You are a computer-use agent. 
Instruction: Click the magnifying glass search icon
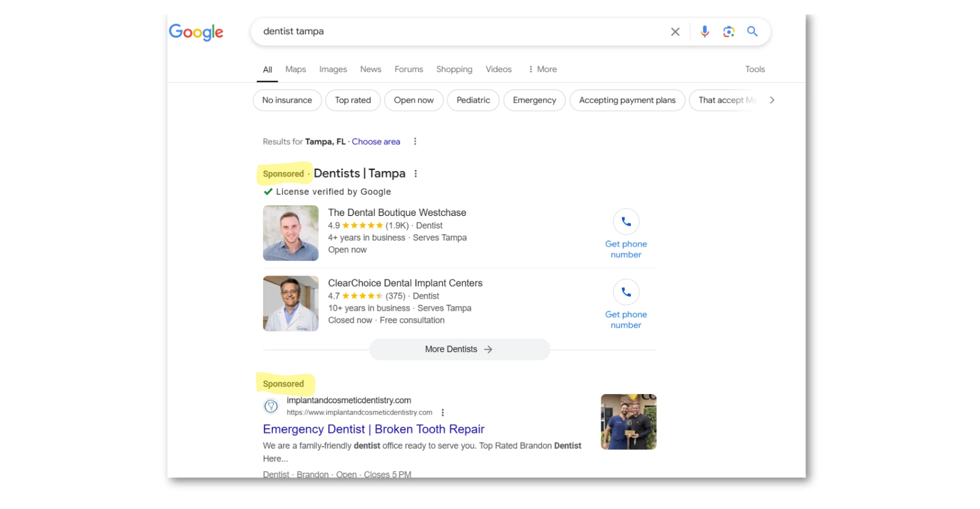[x=752, y=32]
